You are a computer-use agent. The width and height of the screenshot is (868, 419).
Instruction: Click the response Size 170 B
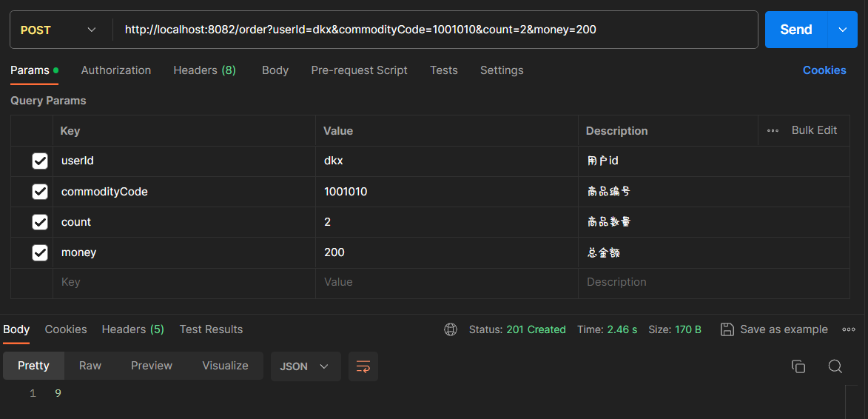(675, 329)
